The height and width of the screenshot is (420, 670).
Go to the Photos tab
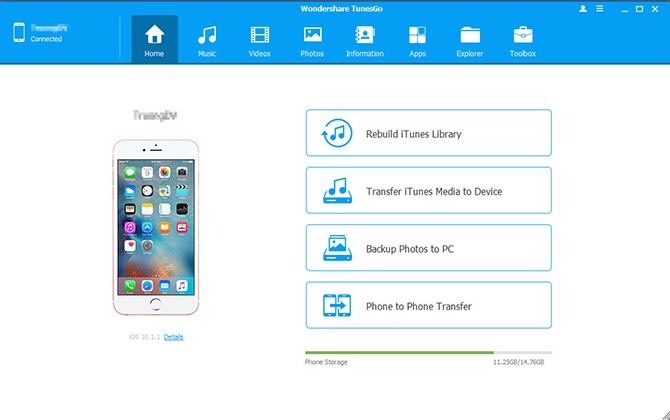coord(312,39)
